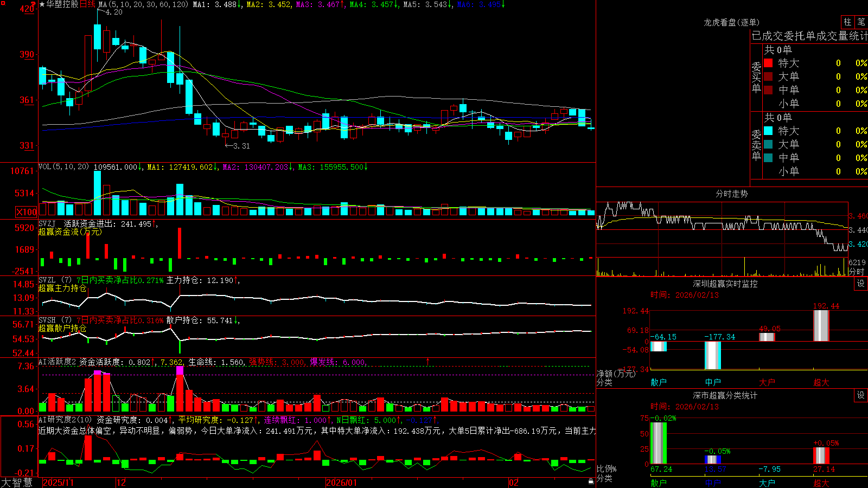
Task: Click 散户 label in 分类统计 chart
Action: 659,483
